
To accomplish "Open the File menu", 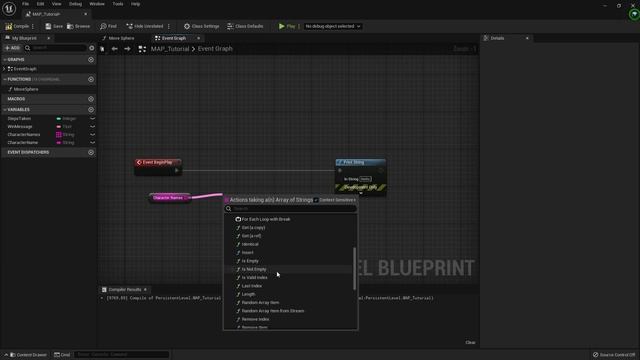I will click(x=25, y=4).
